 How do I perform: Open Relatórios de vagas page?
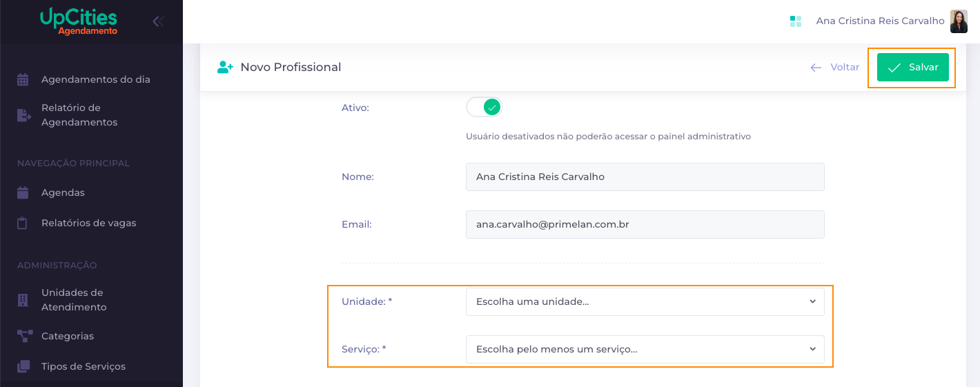pos(89,223)
